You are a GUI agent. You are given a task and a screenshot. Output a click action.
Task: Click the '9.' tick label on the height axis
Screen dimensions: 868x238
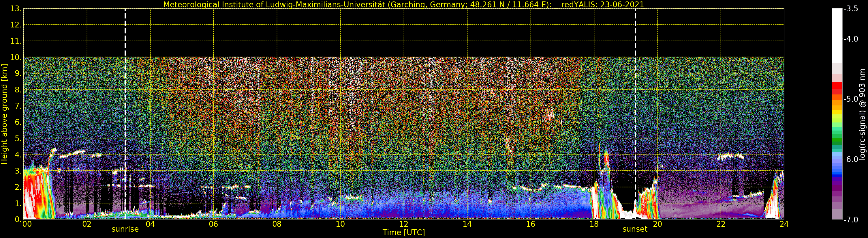pyautogui.click(x=18, y=74)
